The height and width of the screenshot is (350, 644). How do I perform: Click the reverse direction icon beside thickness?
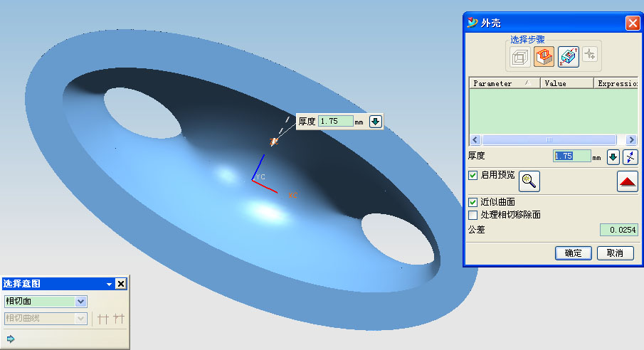click(630, 157)
